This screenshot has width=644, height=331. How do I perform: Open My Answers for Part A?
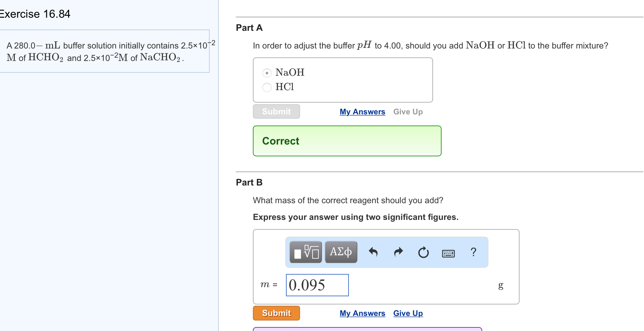362,112
